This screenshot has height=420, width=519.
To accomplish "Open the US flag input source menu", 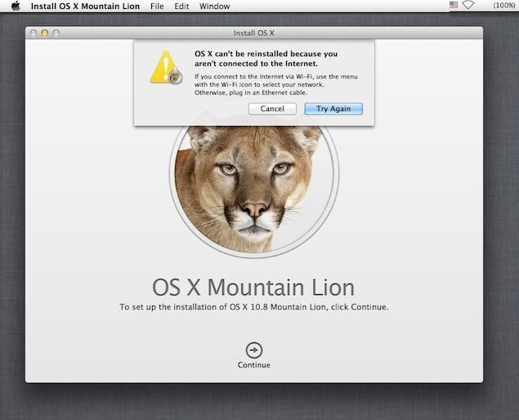I will pyautogui.click(x=454, y=6).
